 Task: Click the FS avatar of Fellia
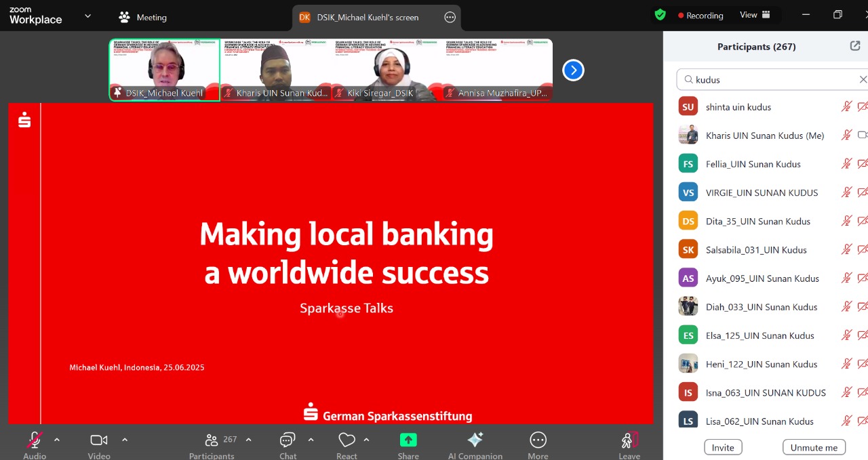[688, 163]
